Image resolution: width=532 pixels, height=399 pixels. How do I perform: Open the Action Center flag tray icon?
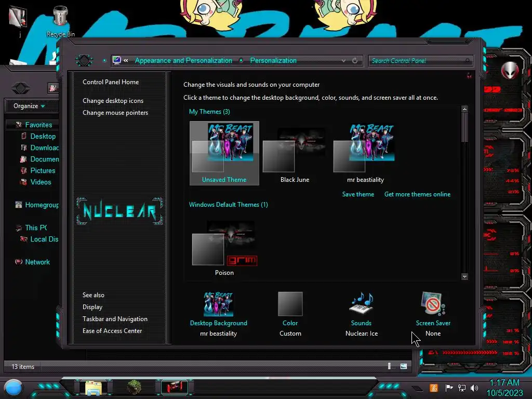tap(449, 388)
